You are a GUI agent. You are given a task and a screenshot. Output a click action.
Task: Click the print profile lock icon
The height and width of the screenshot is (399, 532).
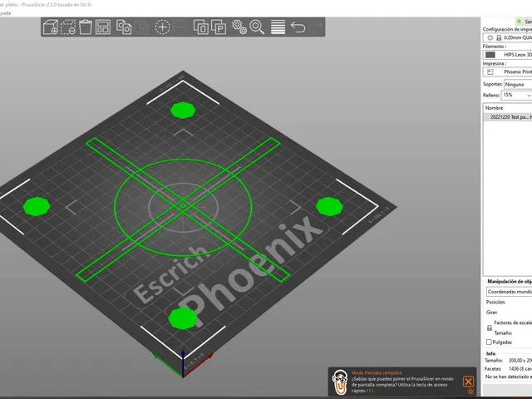tap(499, 37)
